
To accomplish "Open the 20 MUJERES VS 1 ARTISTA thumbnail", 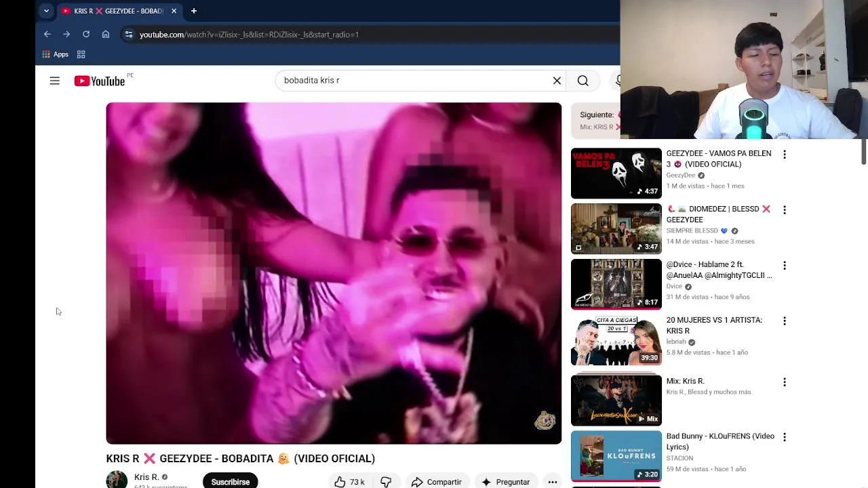I will (x=616, y=340).
